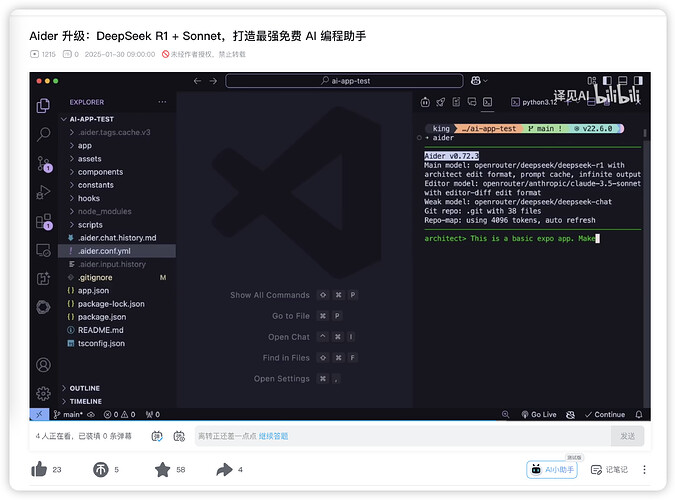
Task: Open README.md in the explorer
Action: pos(100,330)
